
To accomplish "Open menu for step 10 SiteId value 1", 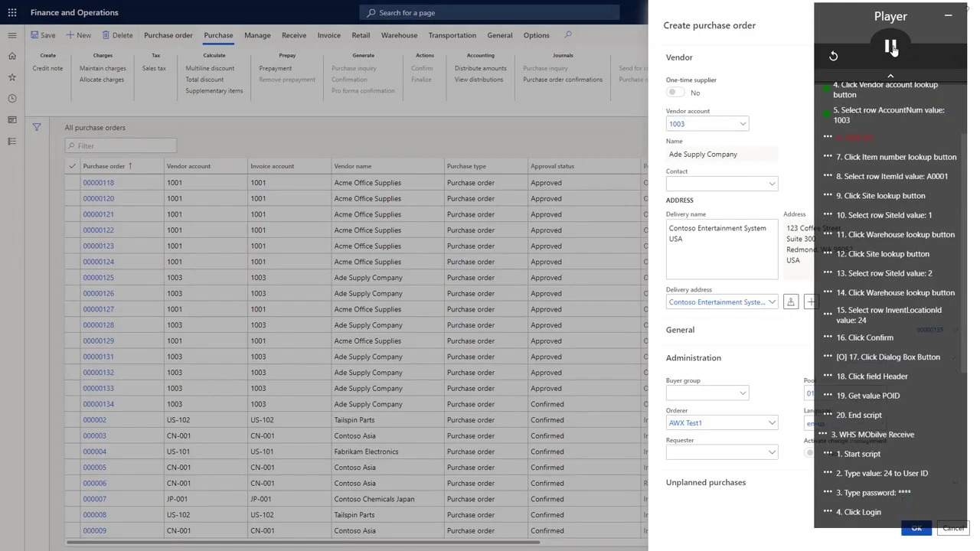I will (x=828, y=214).
